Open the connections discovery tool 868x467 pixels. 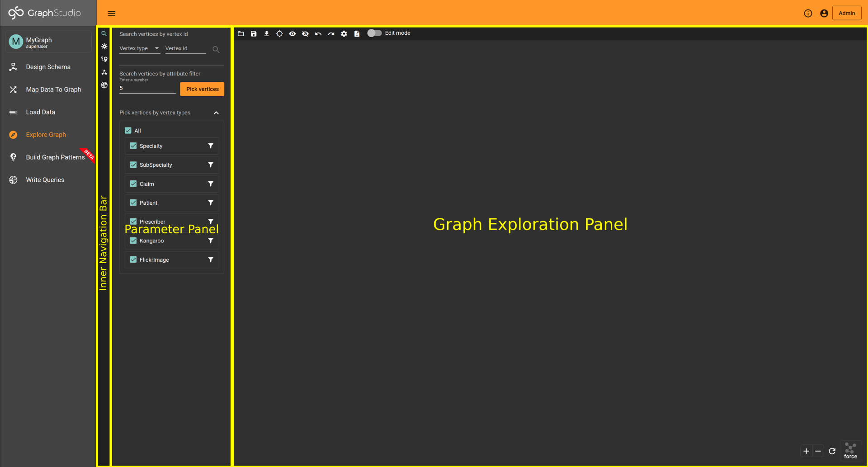tap(104, 72)
